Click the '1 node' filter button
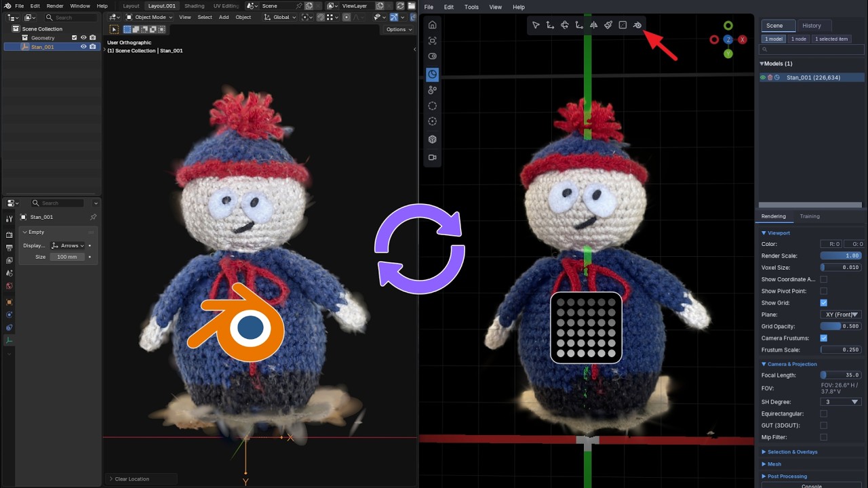The width and height of the screenshot is (868, 488). click(x=799, y=39)
